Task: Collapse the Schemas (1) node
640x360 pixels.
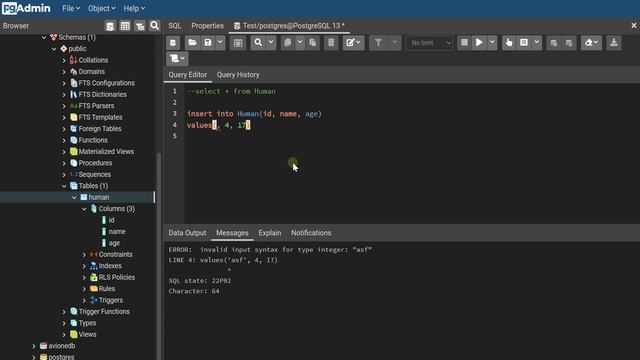Action: [x=44, y=38]
